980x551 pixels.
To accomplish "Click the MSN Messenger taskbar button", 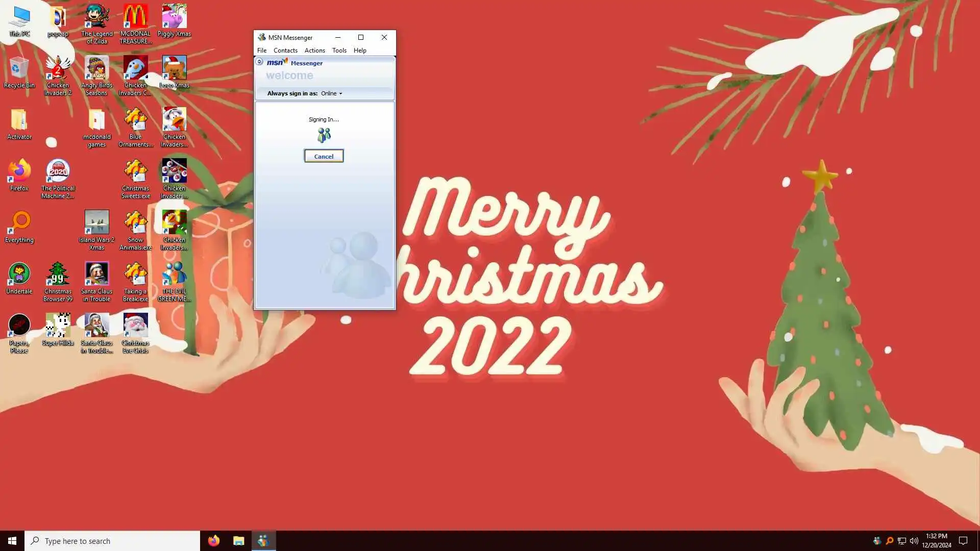I will (x=263, y=541).
